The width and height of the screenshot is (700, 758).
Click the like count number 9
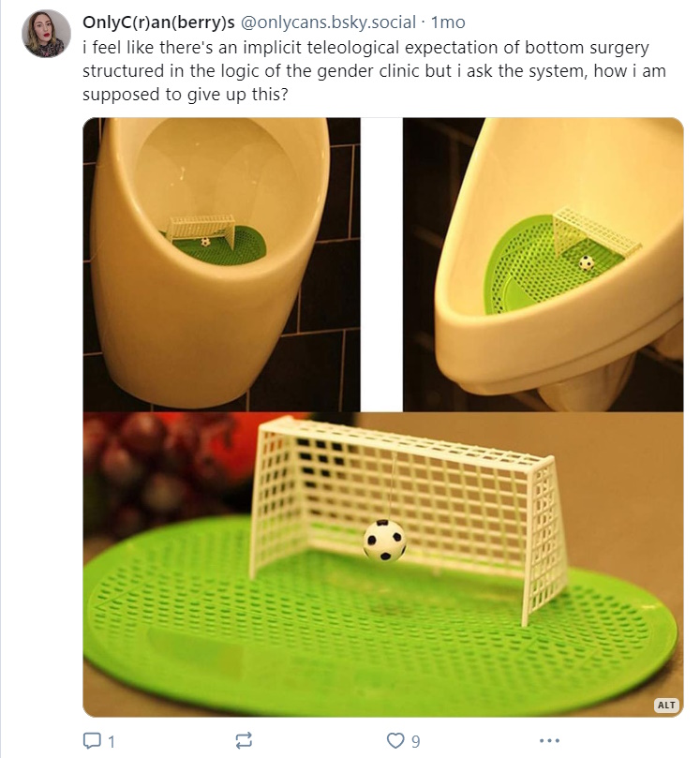[x=416, y=741]
